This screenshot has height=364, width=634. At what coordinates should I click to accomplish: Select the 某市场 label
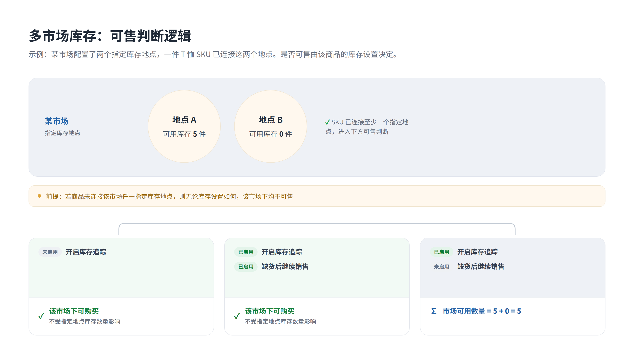pos(57,121)
